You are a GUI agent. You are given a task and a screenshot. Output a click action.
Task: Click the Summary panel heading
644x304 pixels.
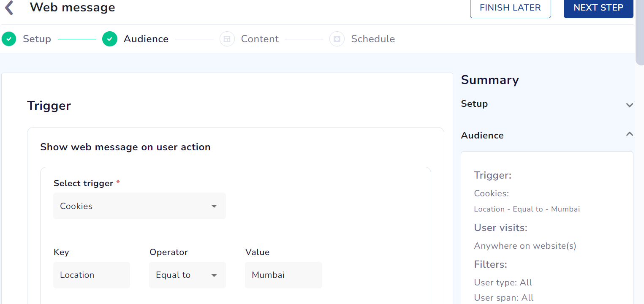pos(490,80)
